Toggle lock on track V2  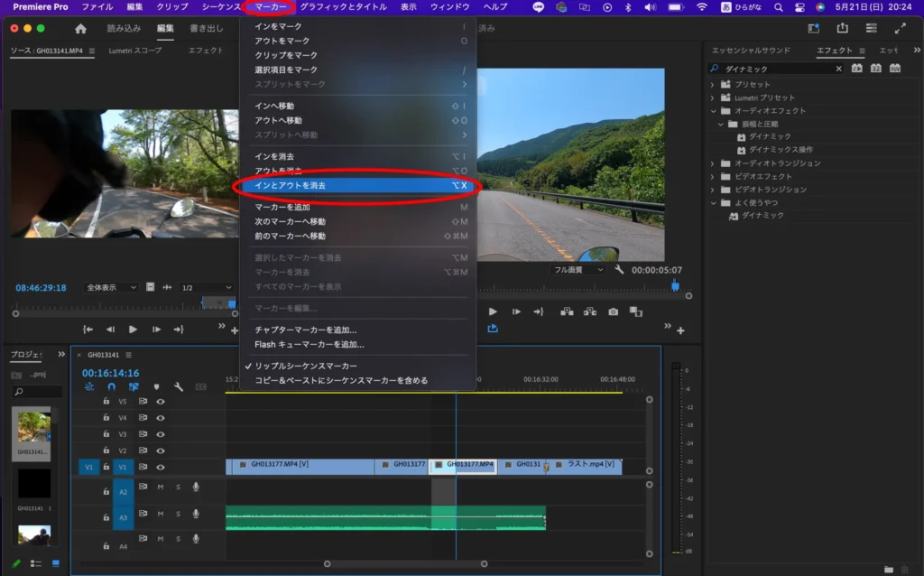[106, 451]
